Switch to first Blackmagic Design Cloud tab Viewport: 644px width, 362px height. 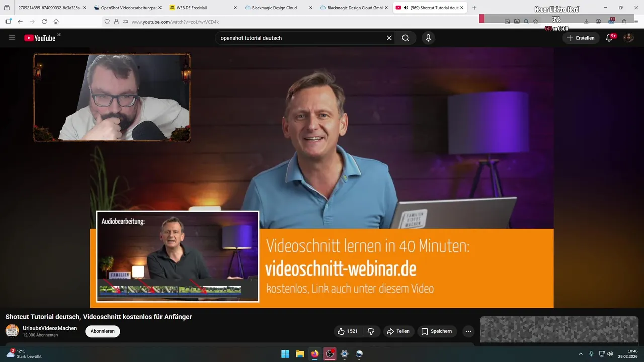tap(278, 8)
